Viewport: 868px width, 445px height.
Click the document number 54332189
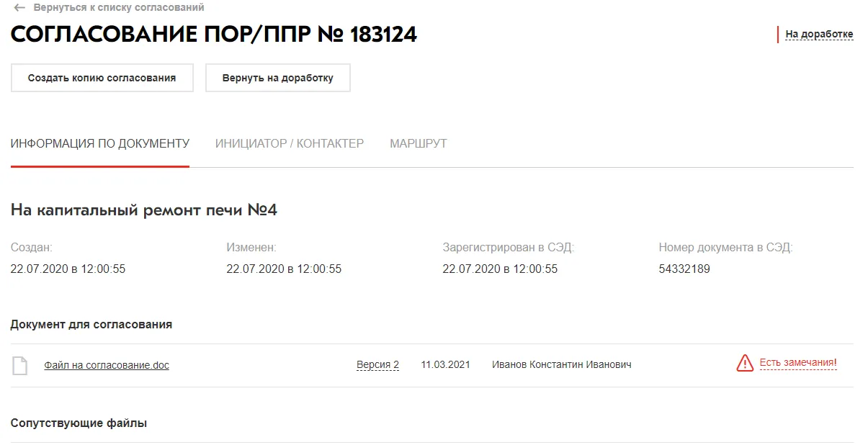pos(684,269)
